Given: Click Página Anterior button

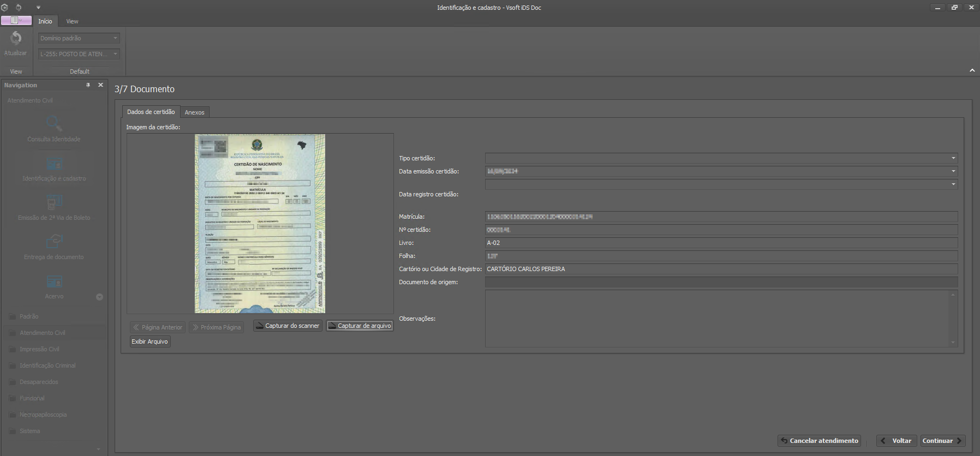Looking at the screenshot, I should pos(158,327).
